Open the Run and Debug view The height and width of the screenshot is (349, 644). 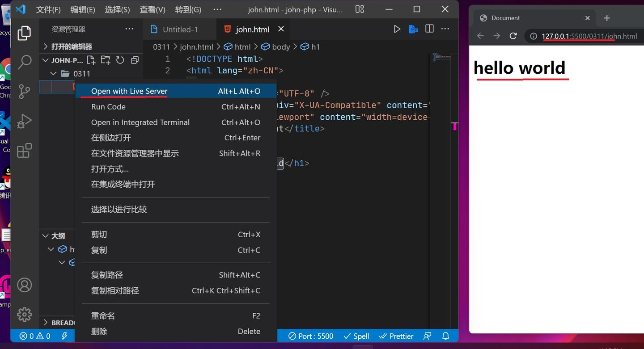pyautogui.click(x=25, y=121)
